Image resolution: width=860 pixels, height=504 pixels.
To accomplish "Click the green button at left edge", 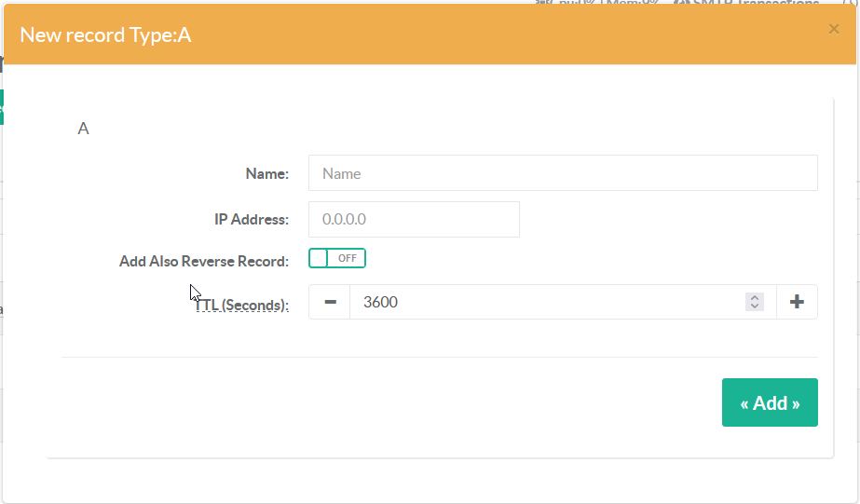I will [2, 106].
